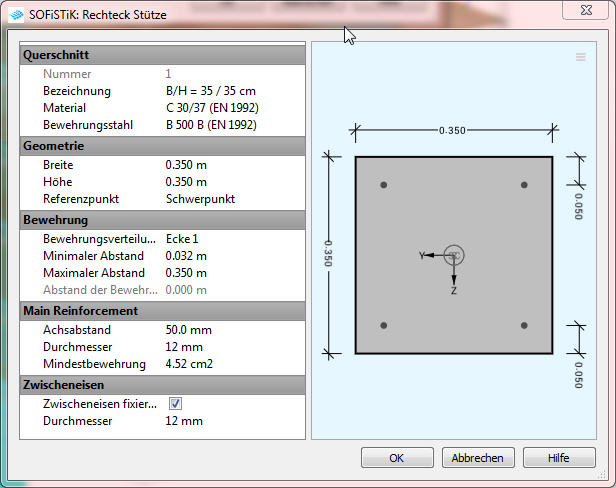Select the top-left reinforcement bar dot
Viewport: 616px width, 488px height.
coord(384,186)
